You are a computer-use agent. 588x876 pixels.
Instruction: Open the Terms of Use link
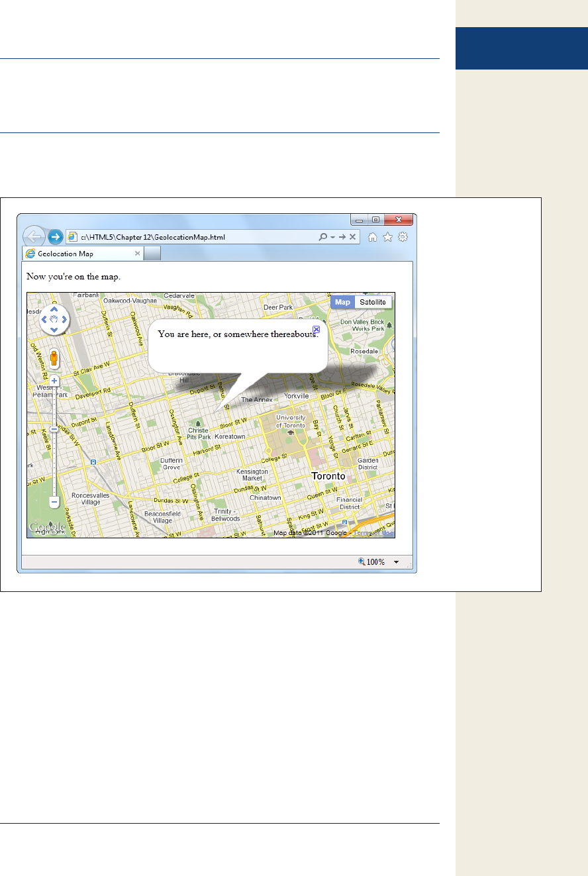[x=373, y=532]
